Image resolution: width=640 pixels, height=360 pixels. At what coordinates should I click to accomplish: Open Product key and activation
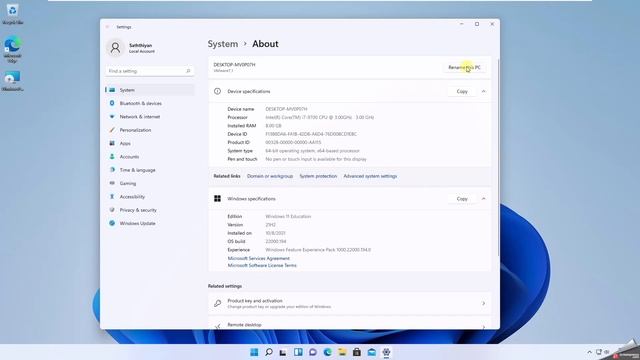point(350,303)
